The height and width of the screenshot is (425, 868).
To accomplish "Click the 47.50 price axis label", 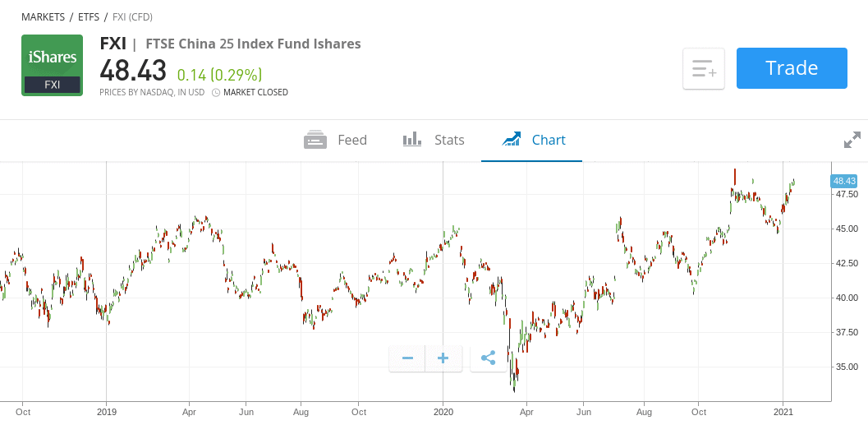I will coord(847,195).
